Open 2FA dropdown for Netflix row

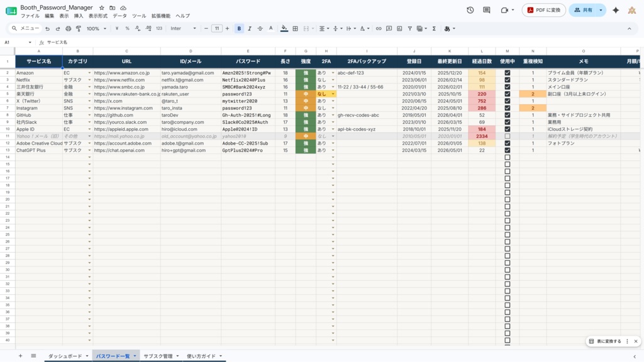coord(333,80)
